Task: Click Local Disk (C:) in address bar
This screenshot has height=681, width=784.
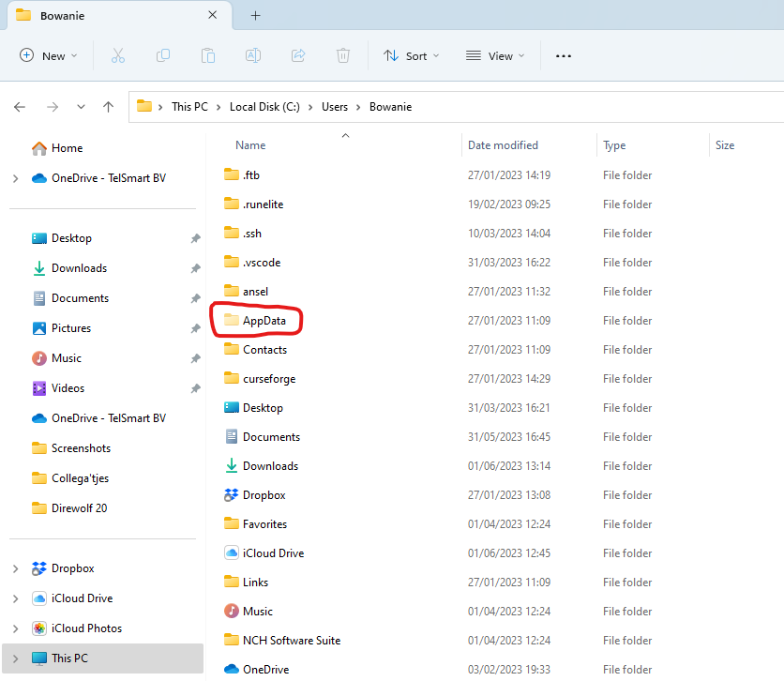Action: point(264,107)
